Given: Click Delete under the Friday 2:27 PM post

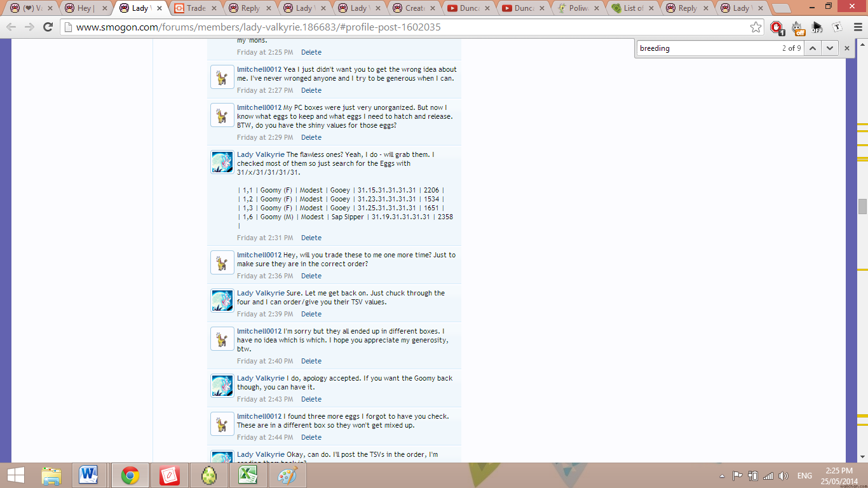Looking at the screenshot, I should coord(311,90).
